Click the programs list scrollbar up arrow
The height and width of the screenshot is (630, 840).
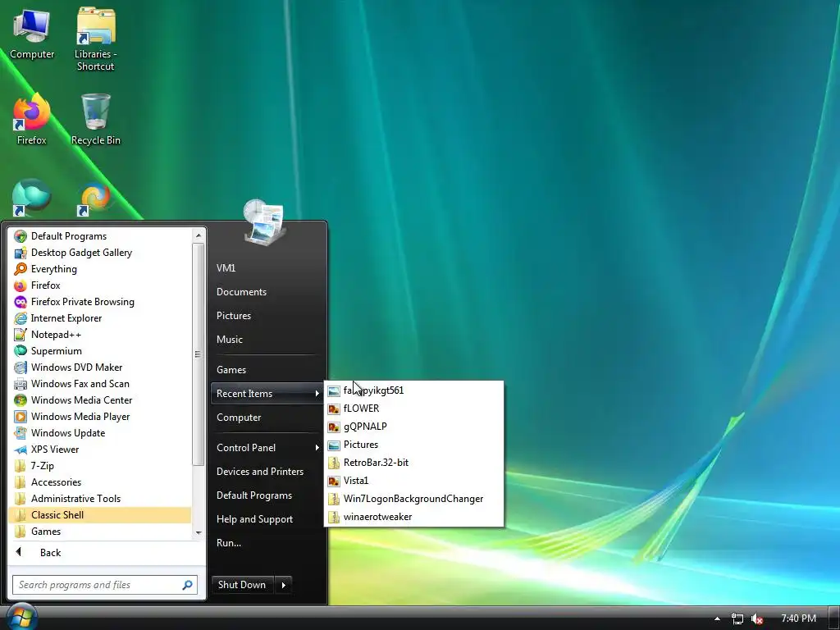(x=199, y=235)
